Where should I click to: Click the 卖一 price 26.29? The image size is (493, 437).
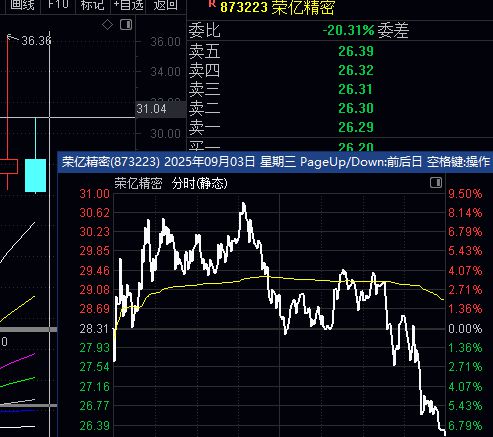356,127
